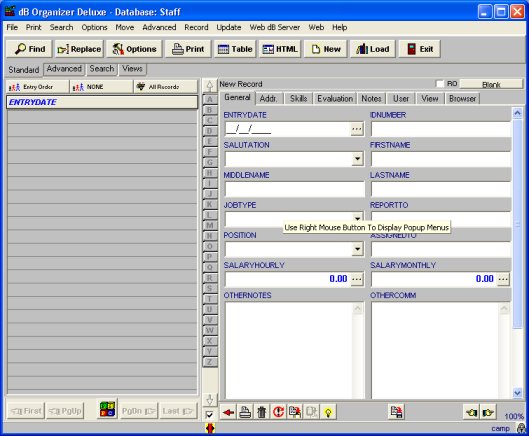Switch to the Evaluation tab
The height and width of the screenshot is (436, 529).
335,99
